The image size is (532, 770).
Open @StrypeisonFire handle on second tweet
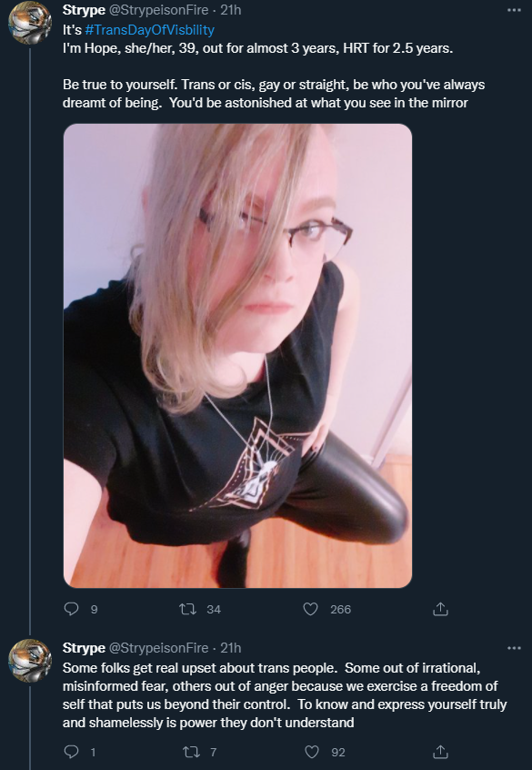pyautogui.click(x=158, y=648)
